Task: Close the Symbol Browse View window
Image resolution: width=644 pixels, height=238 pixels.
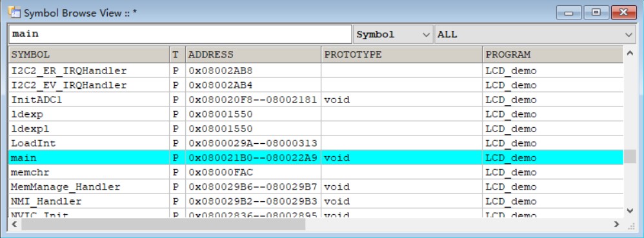Action: [623, 13]
